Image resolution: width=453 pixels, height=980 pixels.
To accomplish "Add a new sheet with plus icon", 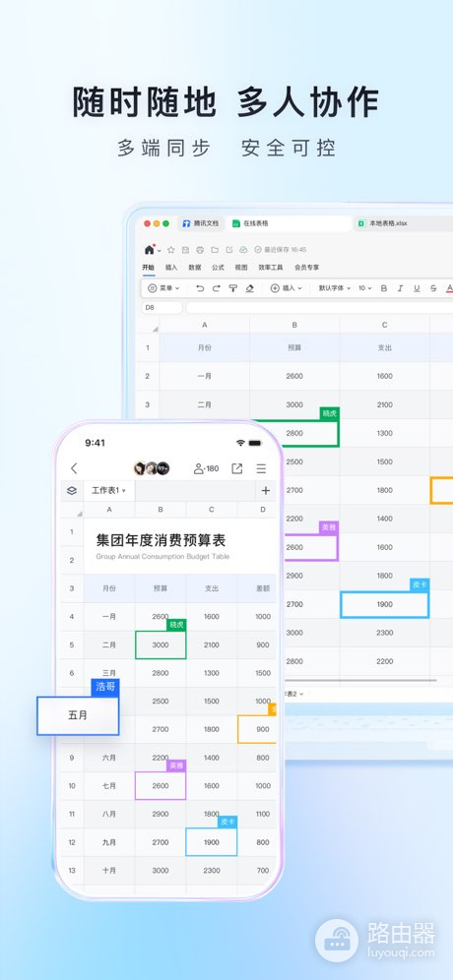I will tap(265, 491).
